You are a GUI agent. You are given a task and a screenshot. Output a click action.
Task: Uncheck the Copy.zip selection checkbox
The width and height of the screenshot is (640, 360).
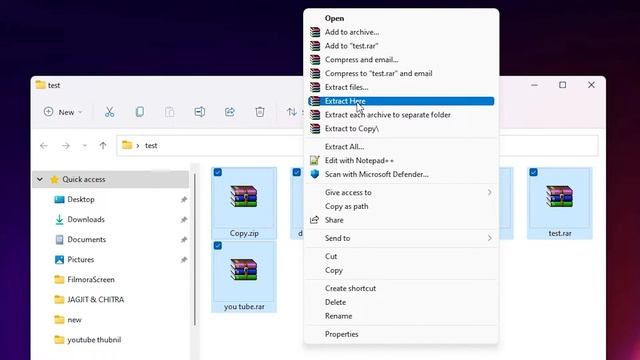218,172
